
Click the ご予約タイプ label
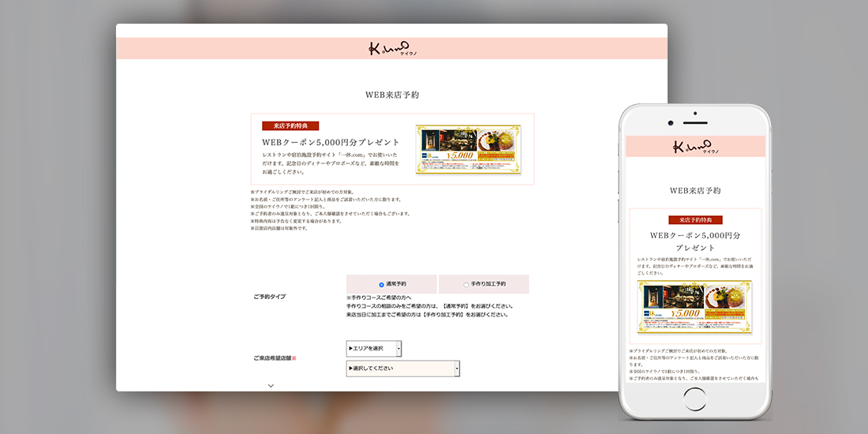(x=270, y=297)
